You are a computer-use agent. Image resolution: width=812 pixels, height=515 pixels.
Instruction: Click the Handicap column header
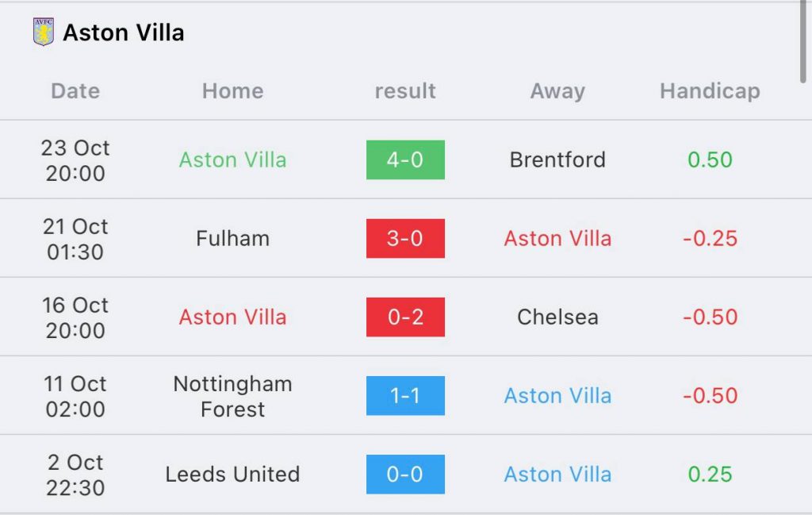[x=710, y=91]
